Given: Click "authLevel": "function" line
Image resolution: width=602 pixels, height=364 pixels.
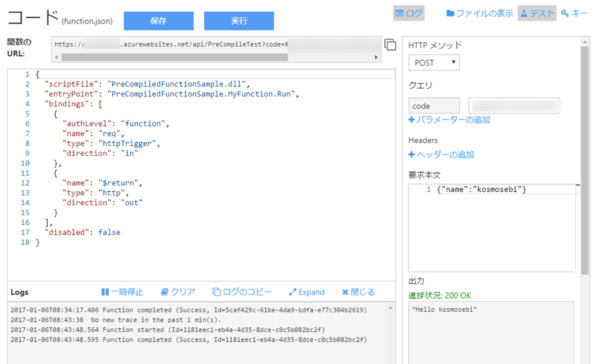Looking at the screenshot, I should (x=116, y=123).
